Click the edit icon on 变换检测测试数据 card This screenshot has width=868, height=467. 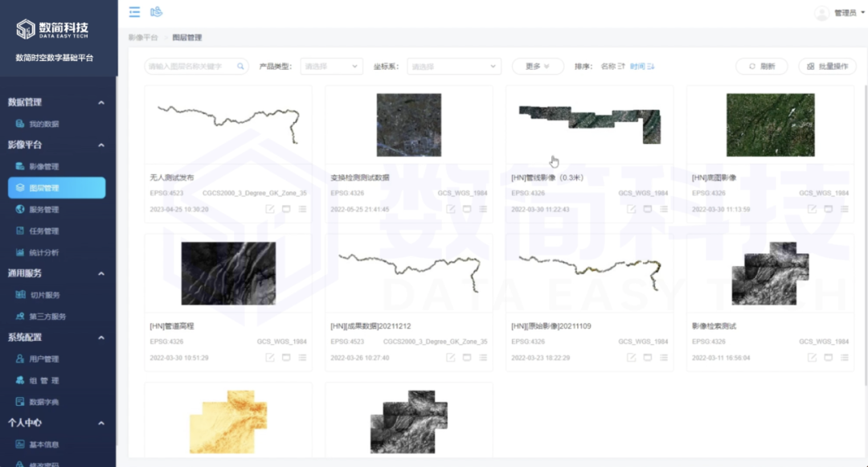click(x=451, y=209)
